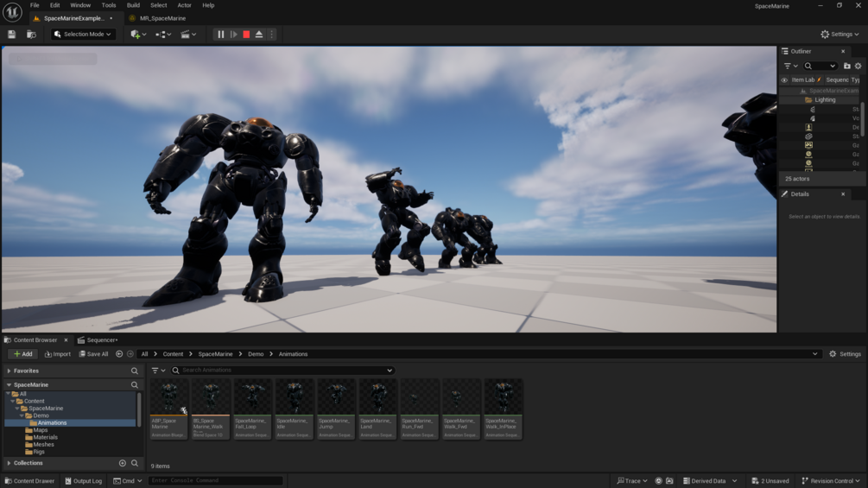Viewport: 868px width, 488px height.
Task: Create new folder in Outliner
Action: (x=847, y=66)
